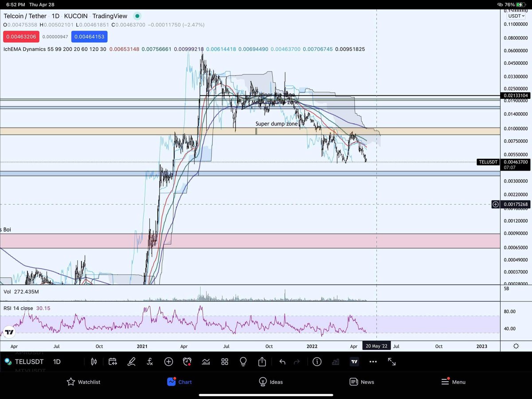The height and width of the screenshot is (399, 532).
Task: Click the 2022 label on time axis
Action: tap(313, 346)
